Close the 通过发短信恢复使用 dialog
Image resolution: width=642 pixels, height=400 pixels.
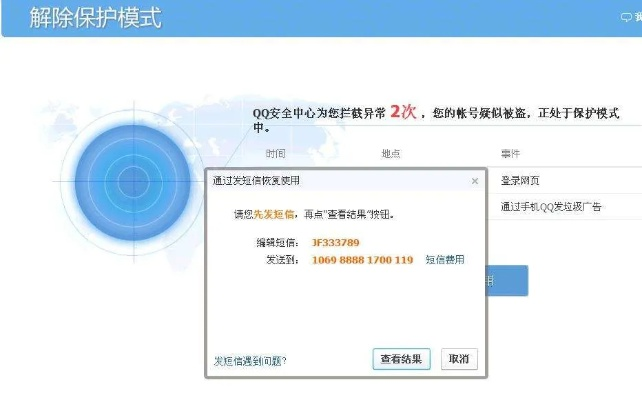475,181
